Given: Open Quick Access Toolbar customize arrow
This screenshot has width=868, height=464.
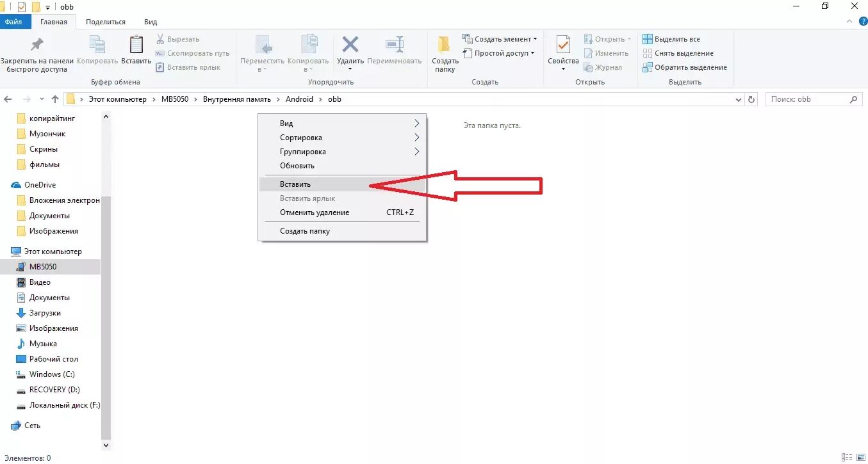Looking at the screenshot, I should tap(47, 8).
